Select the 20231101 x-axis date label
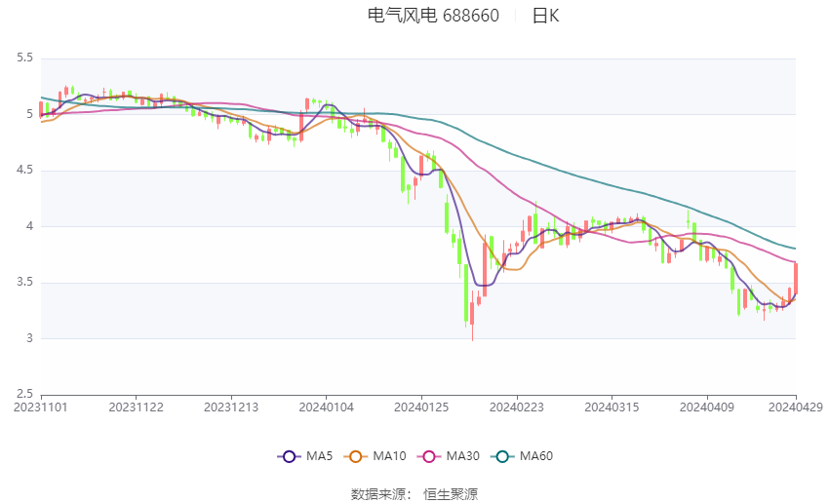Screen dimensions: 829x504 [41, 407]
